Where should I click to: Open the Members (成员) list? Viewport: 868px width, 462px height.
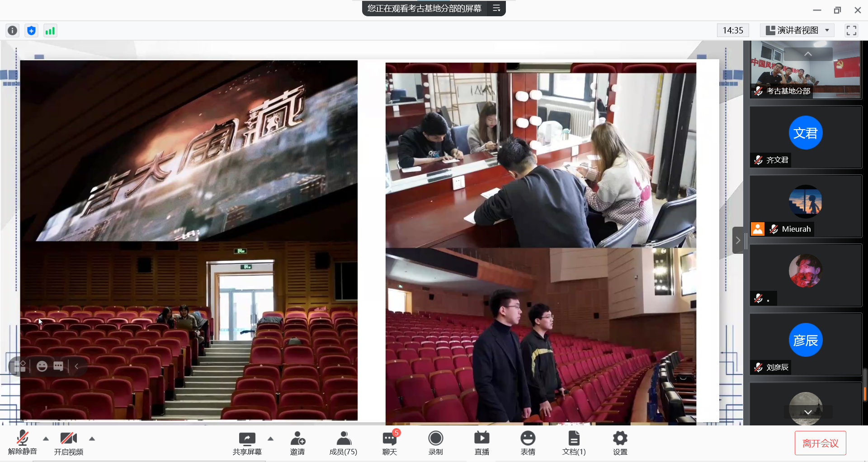coord(343,443)
